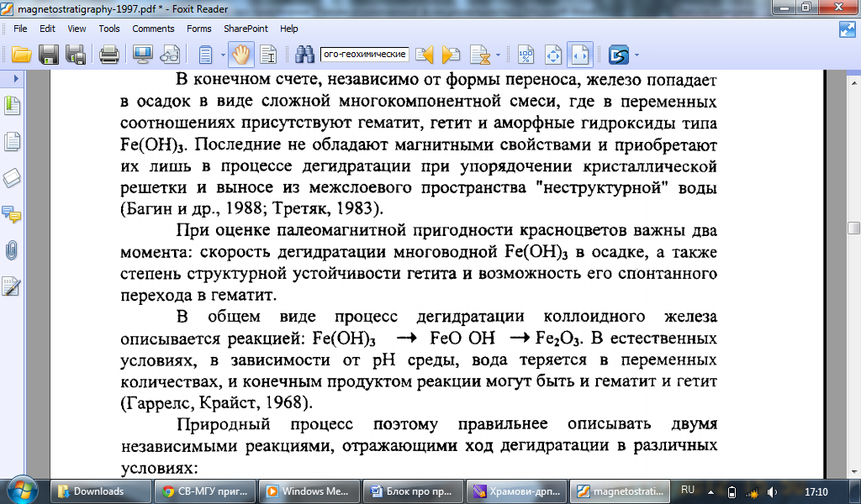Toggle the Fit Width view
This screenshot has width=861, height=504.
[x=580, y=55]
